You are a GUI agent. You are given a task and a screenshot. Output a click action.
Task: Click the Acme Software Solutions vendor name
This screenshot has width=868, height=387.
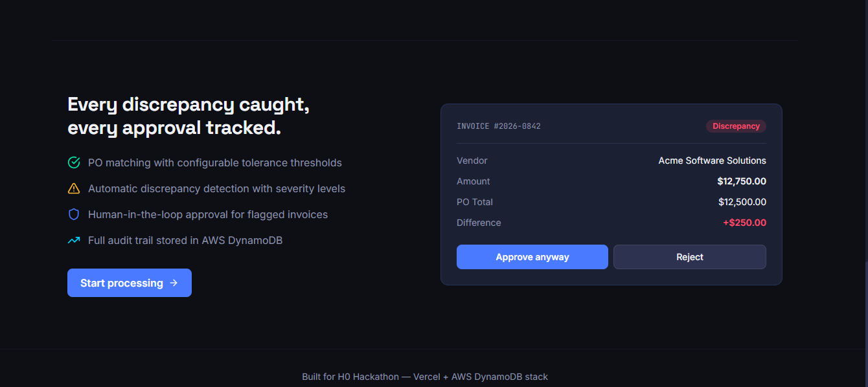713,160
